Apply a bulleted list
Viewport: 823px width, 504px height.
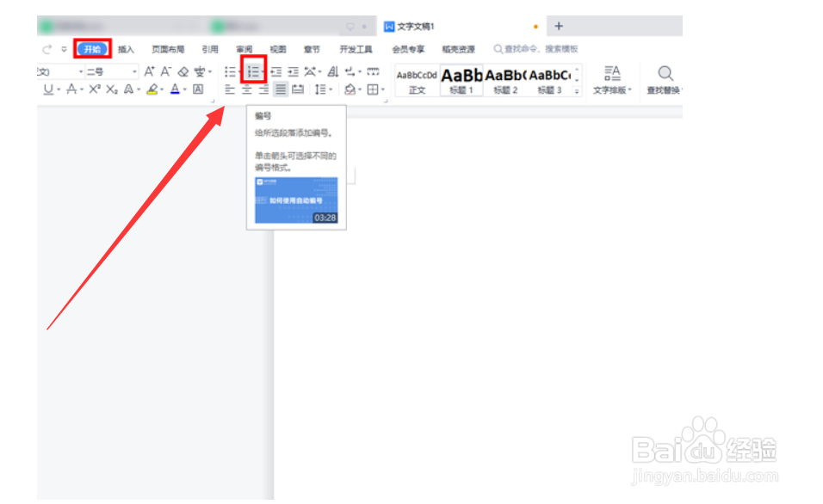pyautogui.click(x=230, y=72)
